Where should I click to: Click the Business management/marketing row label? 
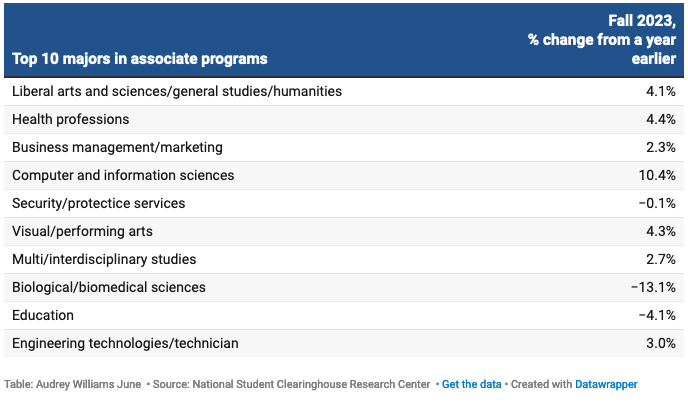117,147
